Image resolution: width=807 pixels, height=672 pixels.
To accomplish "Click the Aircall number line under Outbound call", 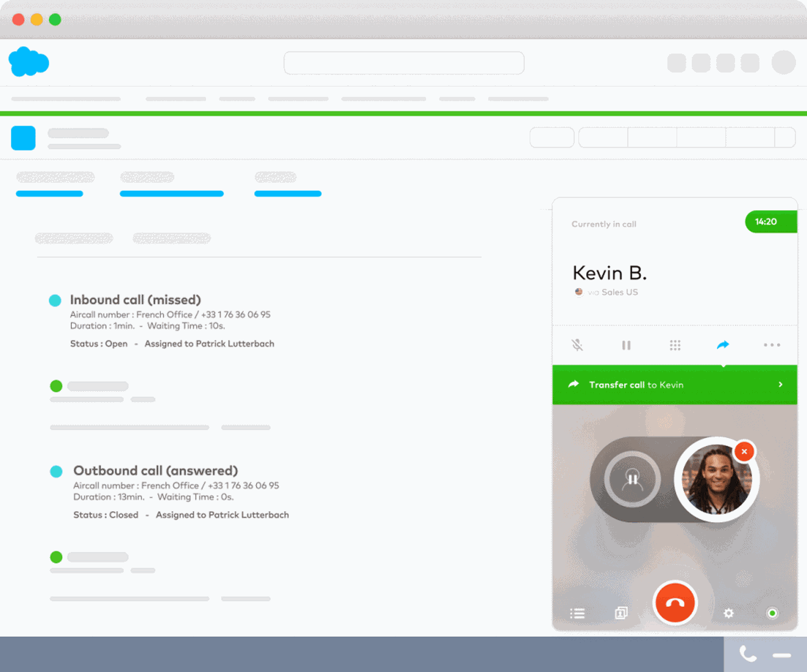I will 176,486.
